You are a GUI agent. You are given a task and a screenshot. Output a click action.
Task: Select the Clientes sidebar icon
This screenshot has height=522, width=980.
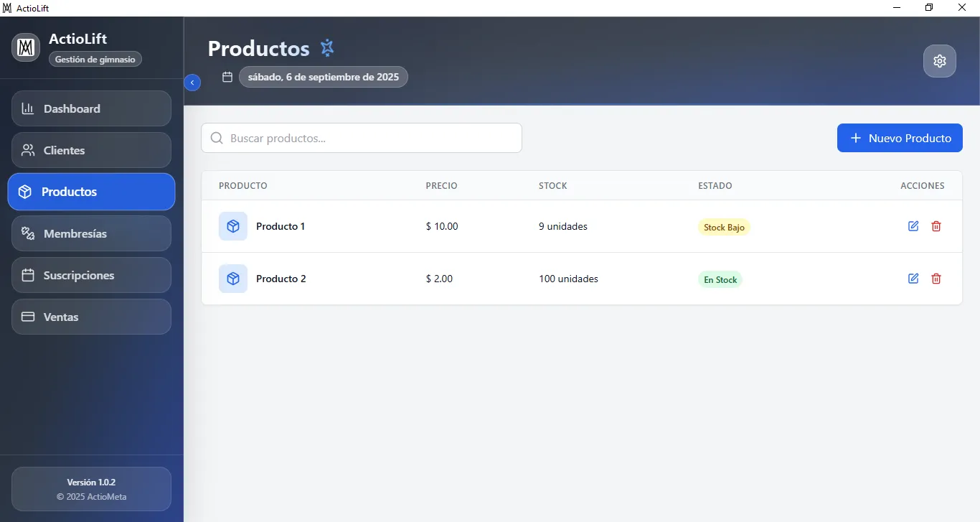(x=27, y=150)
